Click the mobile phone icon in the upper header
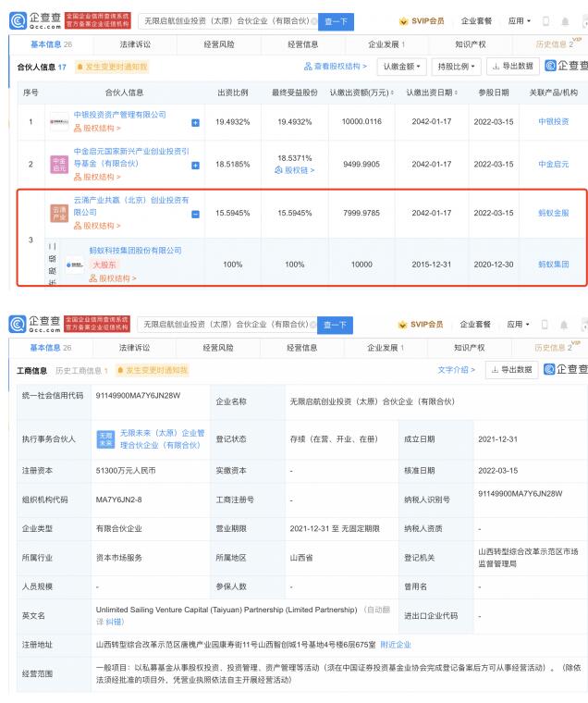 point(545,21)
